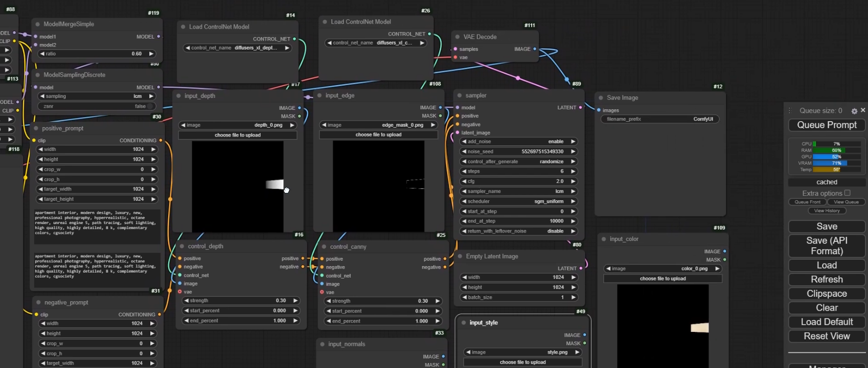Collapse the control_canny node dot
The width and height of the screenshot is (868, 368).
coord(324,247)
